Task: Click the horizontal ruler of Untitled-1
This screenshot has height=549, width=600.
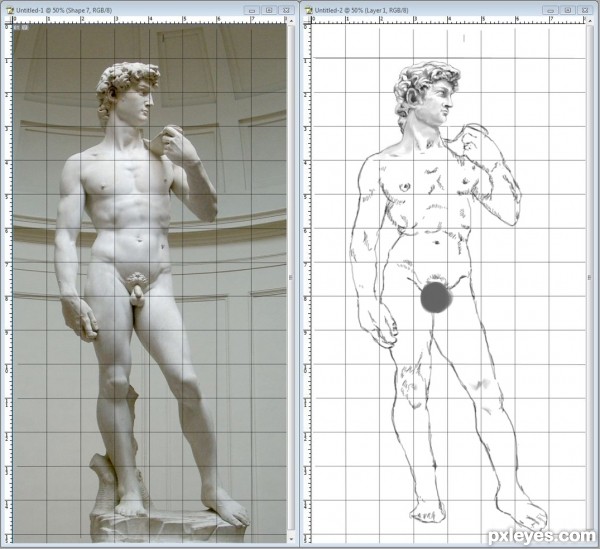Action: tap(150, 20)
